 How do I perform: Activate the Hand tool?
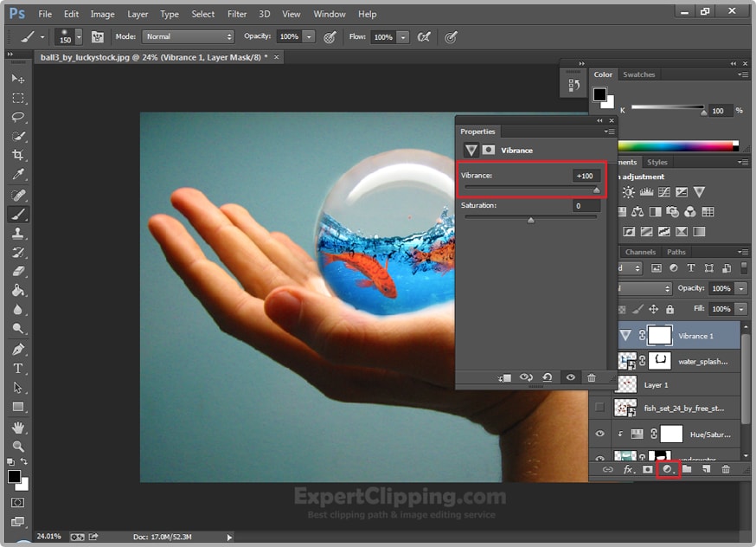pos(16,427)
